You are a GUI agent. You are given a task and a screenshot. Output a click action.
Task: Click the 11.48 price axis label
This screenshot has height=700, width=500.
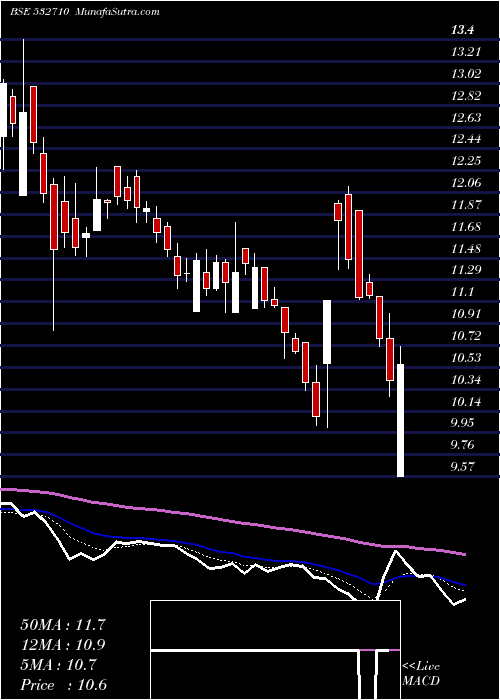point(466,249)
